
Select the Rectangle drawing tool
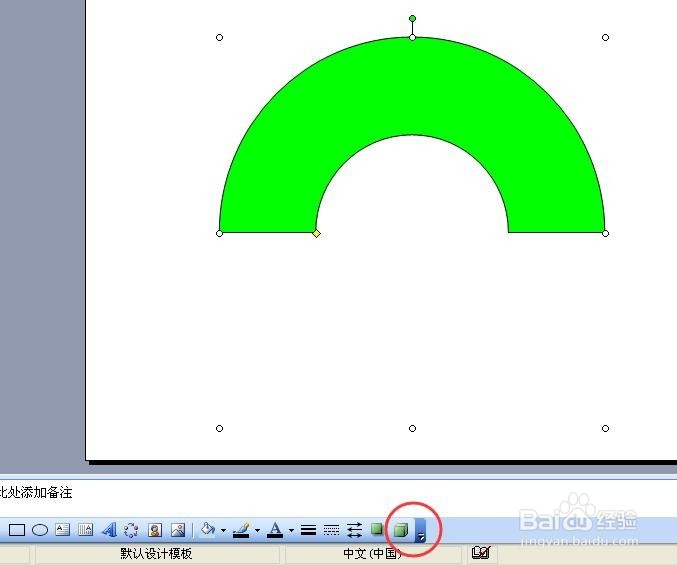[x=17, y=530]
